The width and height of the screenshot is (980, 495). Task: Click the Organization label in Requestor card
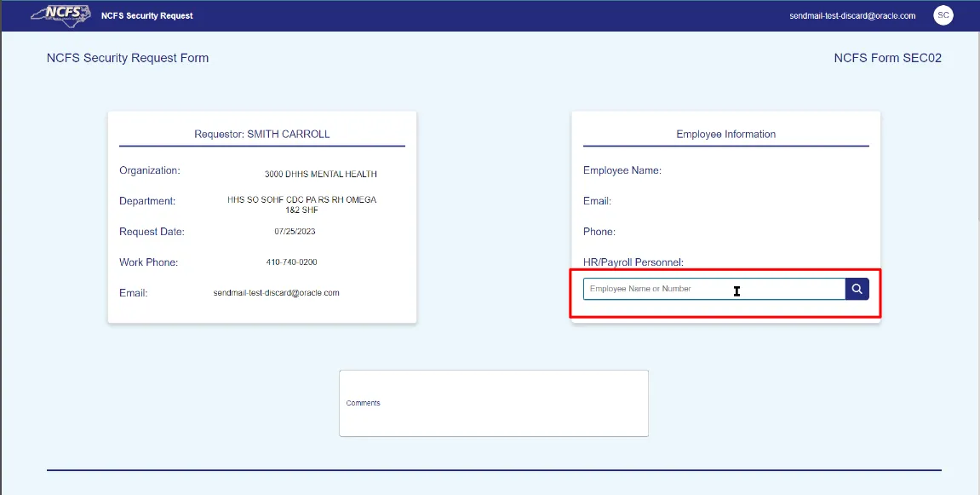click(150, 170)
